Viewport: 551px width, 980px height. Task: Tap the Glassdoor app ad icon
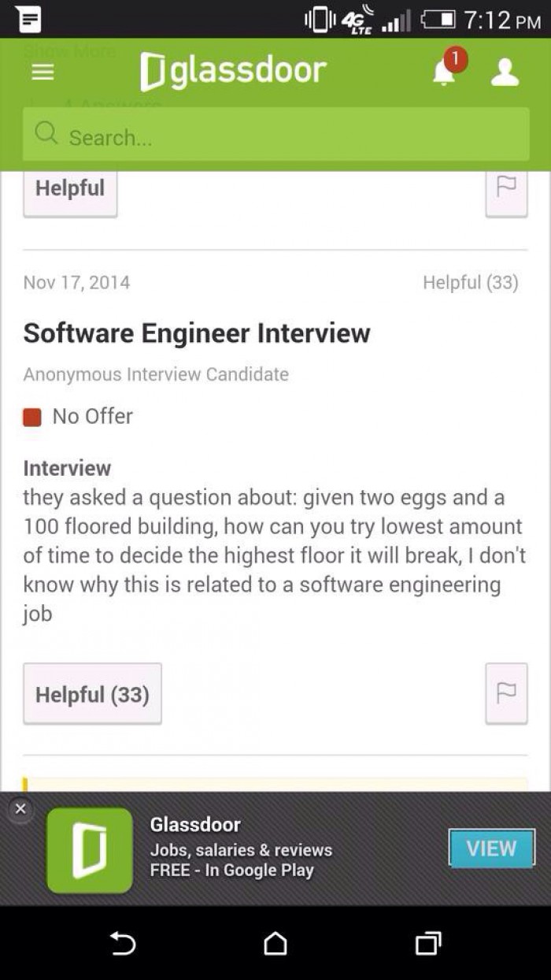coord(90,850)
